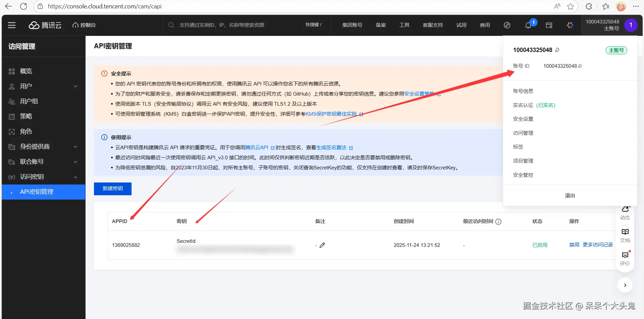The height and width of the screenshot is (319, 644).
Task: Open the browser extensions puzzle icon
Action: pos(589,6)
